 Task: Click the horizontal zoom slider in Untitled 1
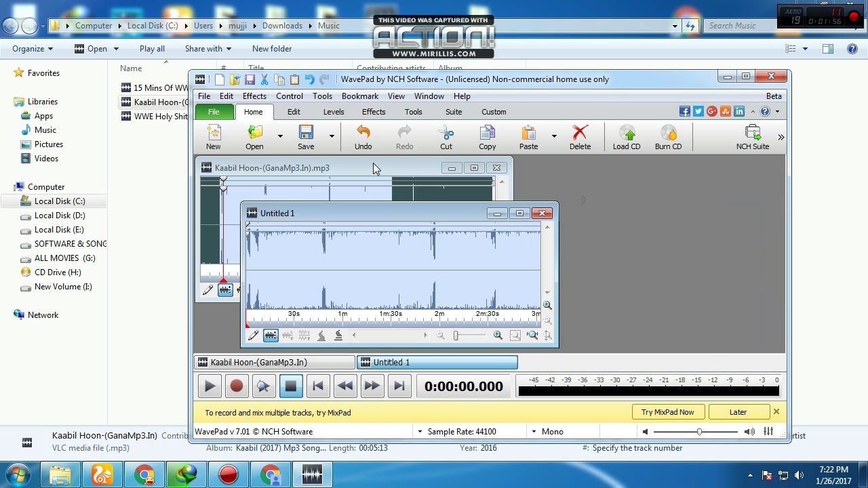[x=470, y=335]
